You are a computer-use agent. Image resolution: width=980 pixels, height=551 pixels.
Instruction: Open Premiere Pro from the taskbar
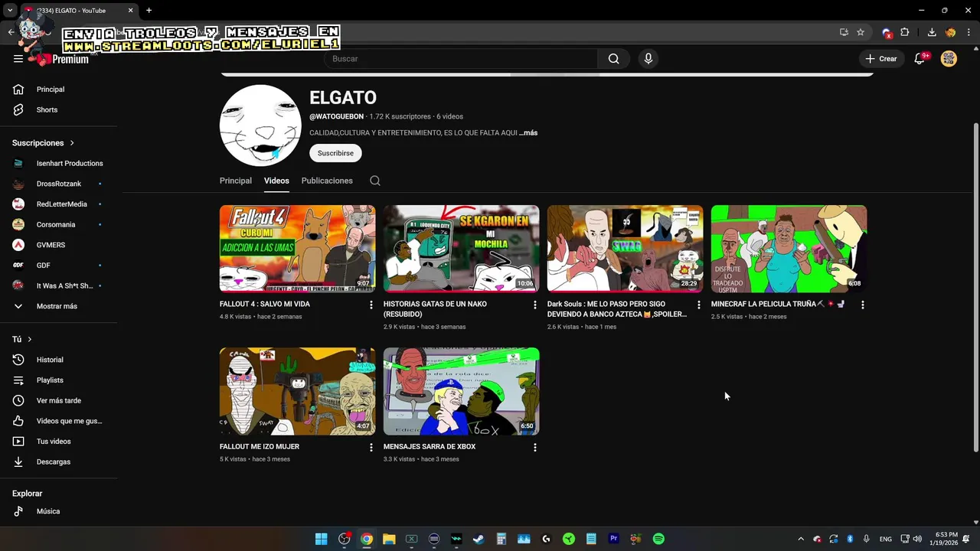pos(613,539)
